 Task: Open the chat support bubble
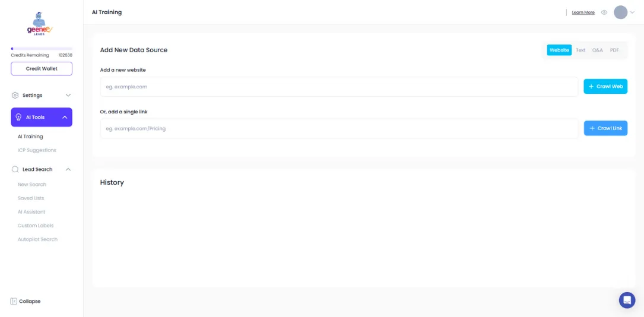[x=627, y=300]
